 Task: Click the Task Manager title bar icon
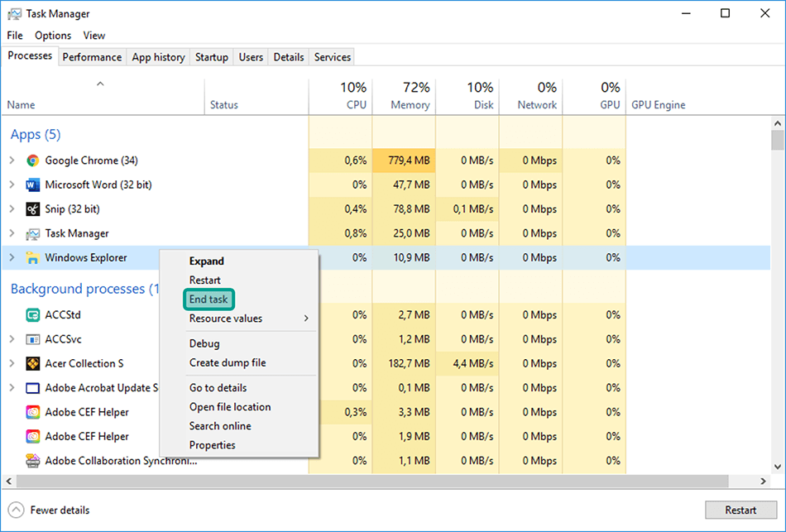(15, 14)
